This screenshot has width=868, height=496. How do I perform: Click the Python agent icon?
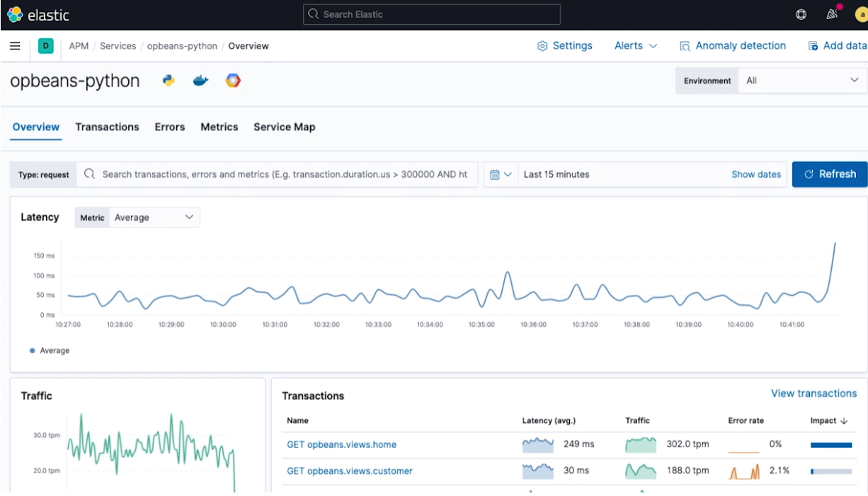[169, 81]
